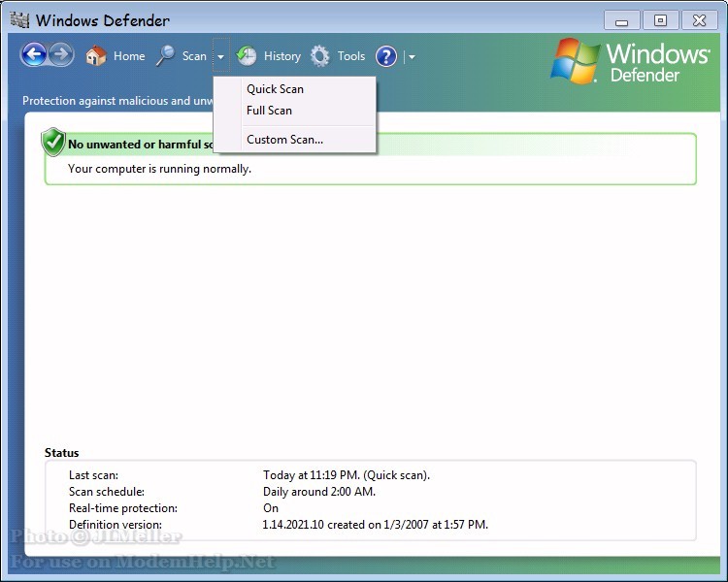The image size is (728, 582).
Task: Click 'Today at 11:19 PM. (Quick scan).' value
Action: click(347, 475)
